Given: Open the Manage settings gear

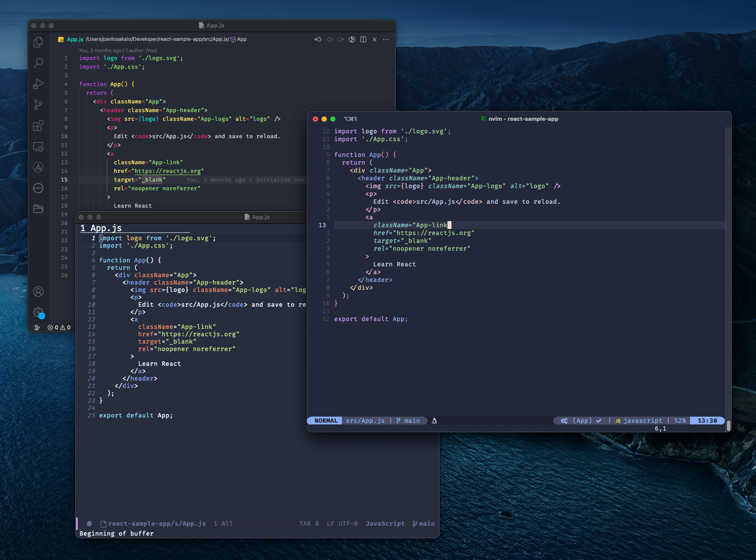Looking at the screenshot, I should pyautogui.click(x=38, y=312).
